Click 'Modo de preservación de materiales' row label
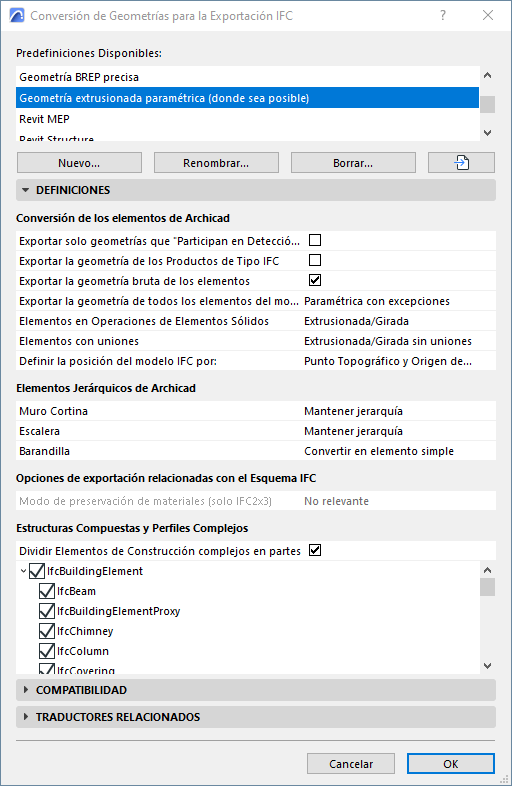This screenshot has height=786, width=512. pos(145,501)
